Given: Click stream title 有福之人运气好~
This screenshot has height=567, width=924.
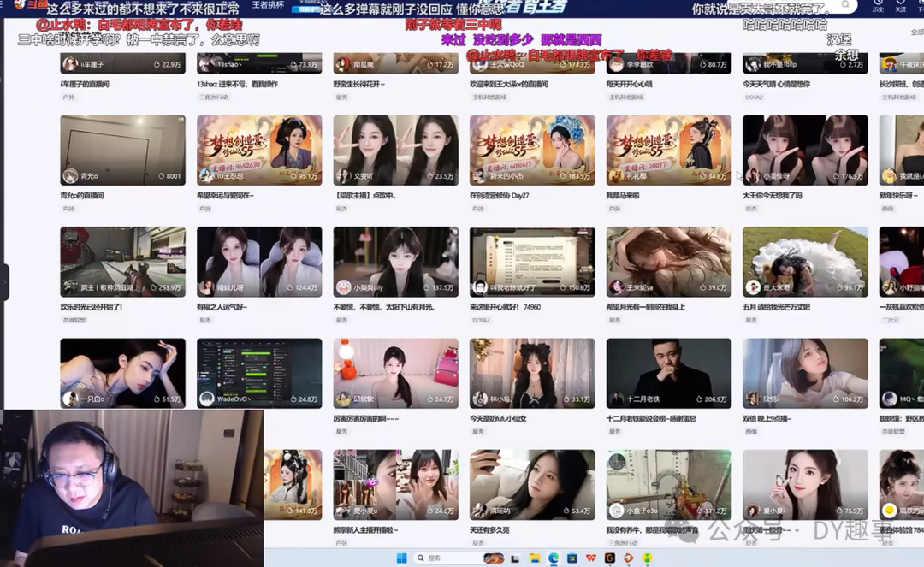Looking at the screenshot, I should tap(222, 307).
